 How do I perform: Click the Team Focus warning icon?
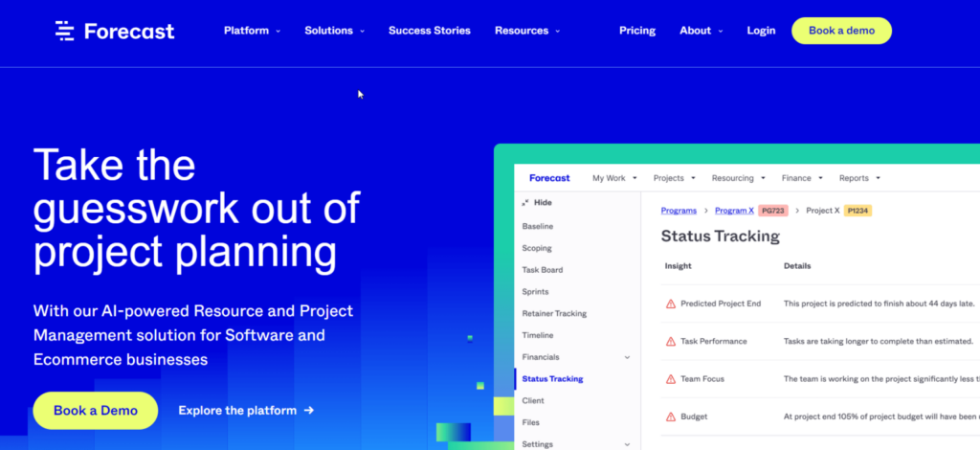click(x=671, y=379)
